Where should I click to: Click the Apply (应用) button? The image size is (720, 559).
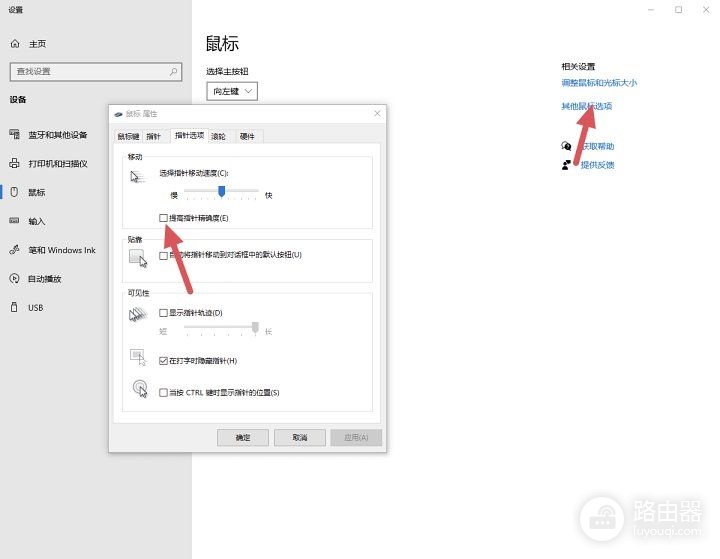[x=356, y=438]
